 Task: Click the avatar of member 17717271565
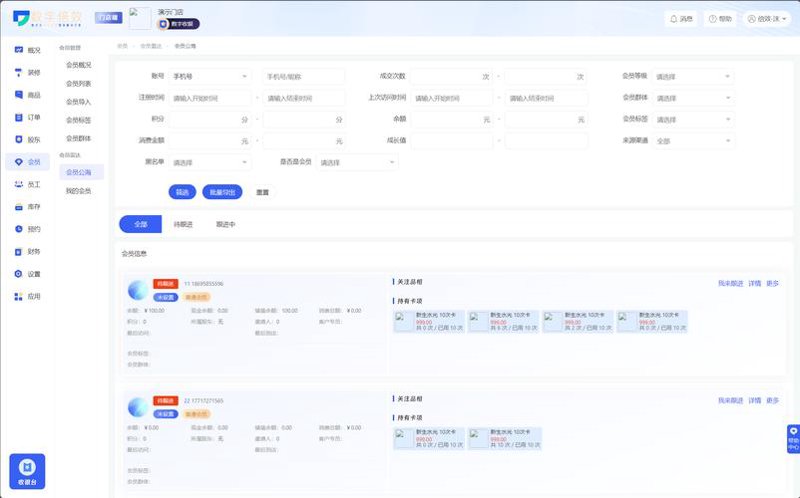pos(138,407)
